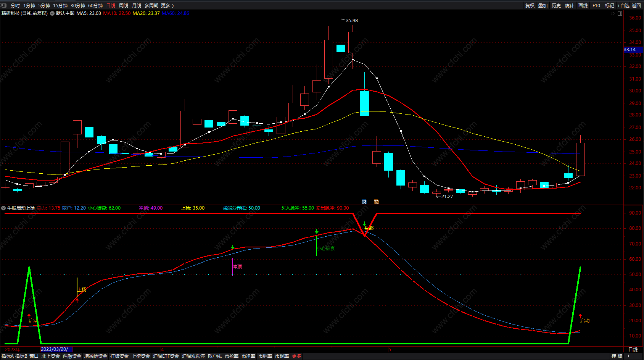644x360 pixels.
Task: Add stock with +自选 button
Action: pyautogui.click(x=623, y=6)
